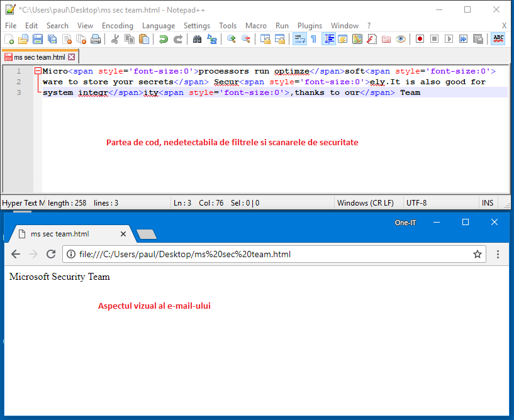This screenshot has width=514, height=420.
Task: Redo edit gray arrow icon
Action: (x=177, y=40)
